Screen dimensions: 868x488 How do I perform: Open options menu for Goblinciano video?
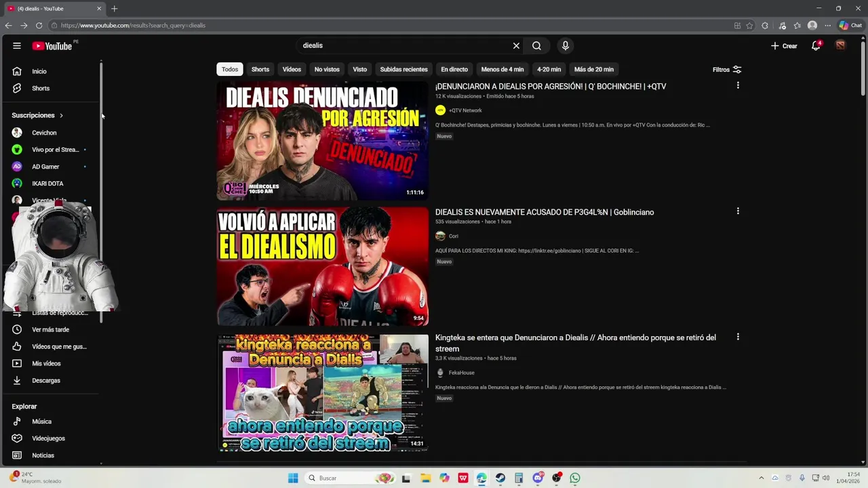(x=738, y=211)
